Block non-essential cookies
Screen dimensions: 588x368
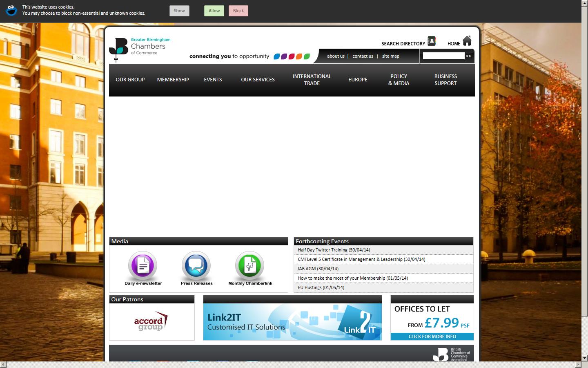[238, 11]
